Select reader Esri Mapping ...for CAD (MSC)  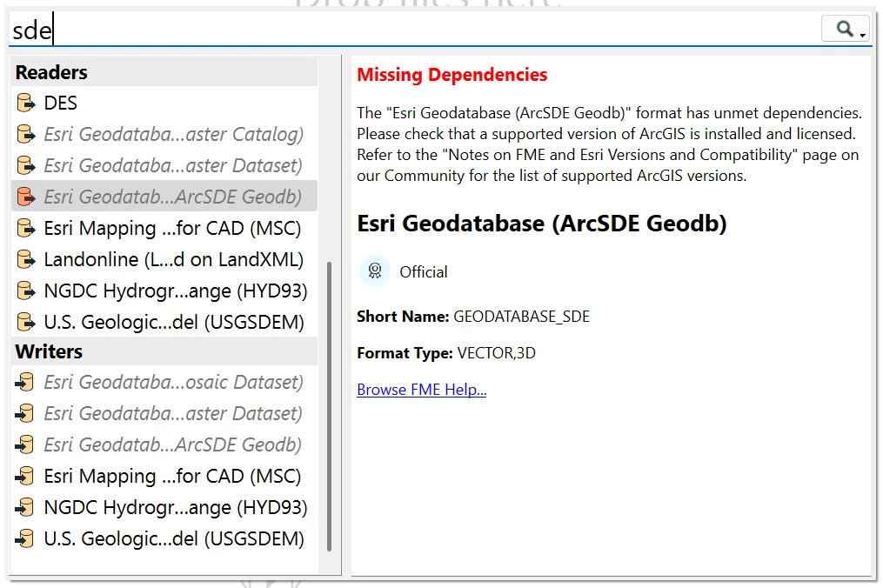tap(164, 228)
